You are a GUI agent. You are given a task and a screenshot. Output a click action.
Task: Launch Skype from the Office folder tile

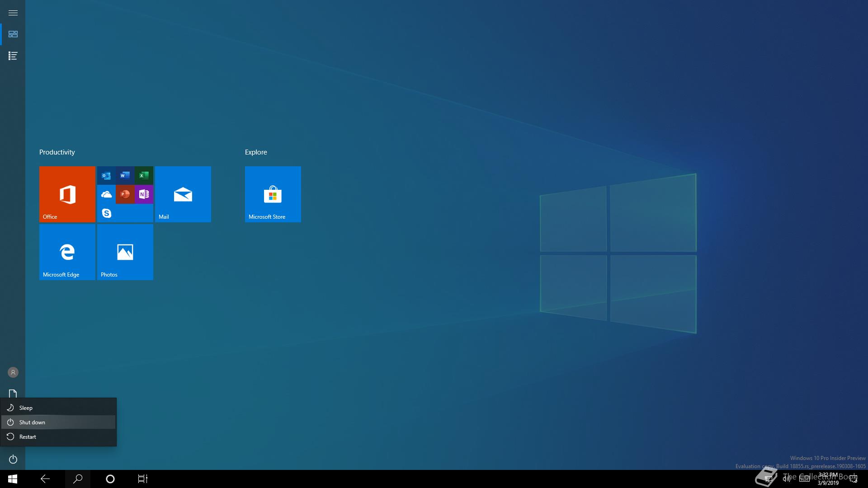[106, 213]
